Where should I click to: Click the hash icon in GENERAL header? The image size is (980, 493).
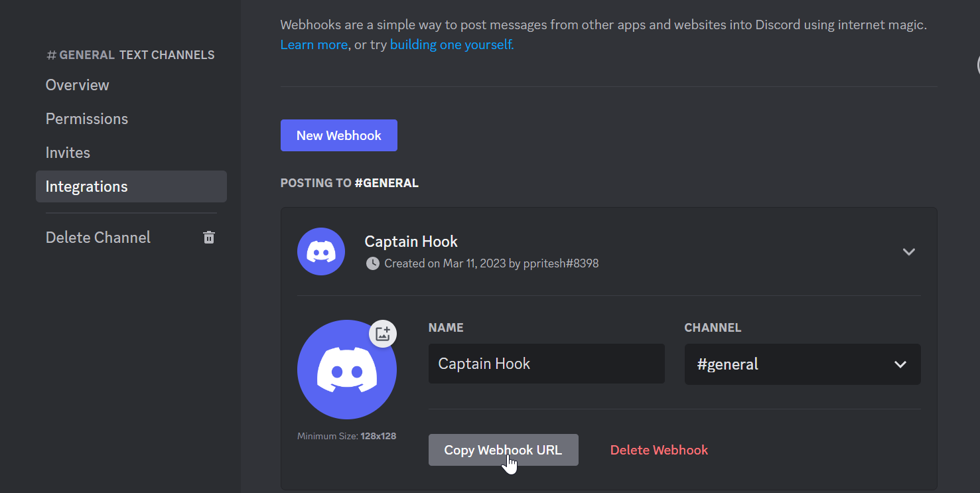[x=51, y=55]
